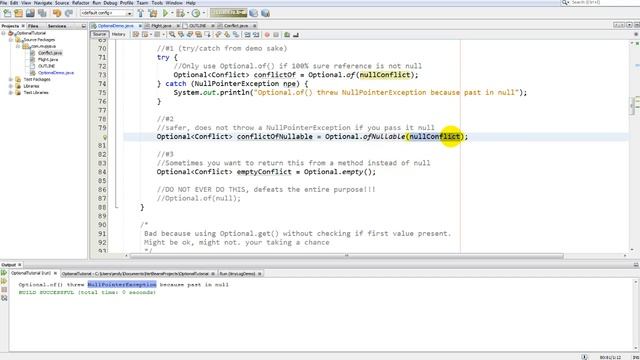Viewport: 640px width, 360px height.
Task: Expand the Libraries node
Action: [11, 86]
